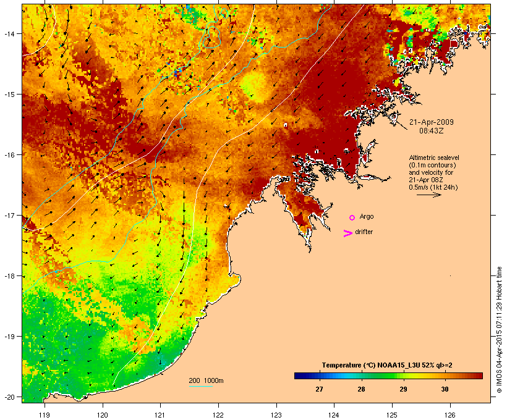Click the velocity scale arrow in legend

point(428,195)
